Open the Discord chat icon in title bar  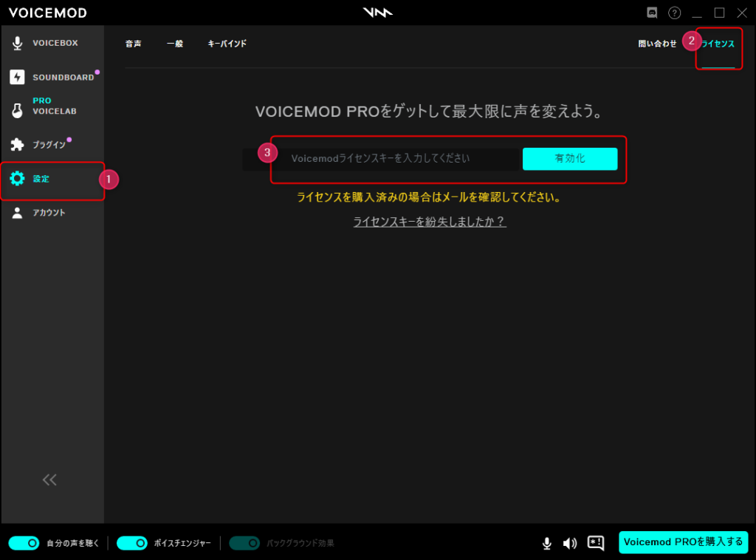[x=652, y=13]
